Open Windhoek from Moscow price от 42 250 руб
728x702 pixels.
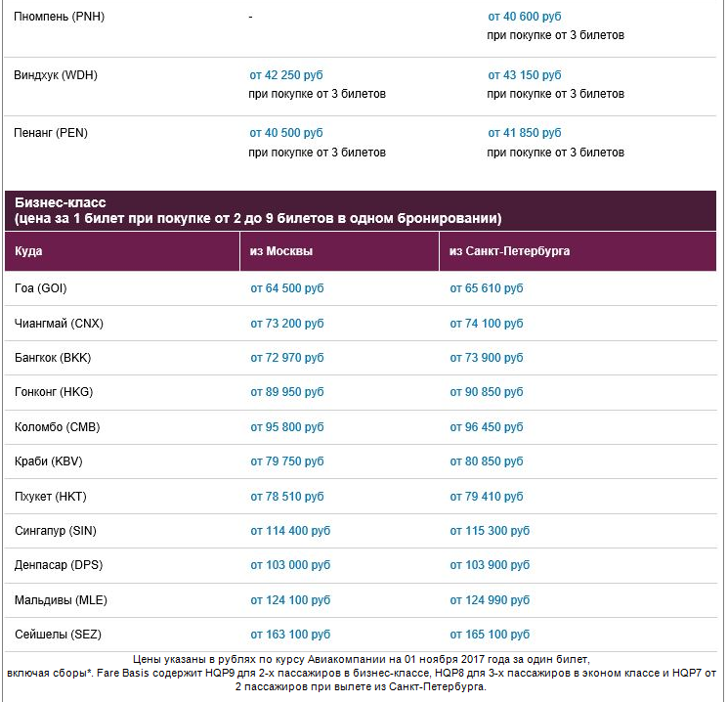286,75
